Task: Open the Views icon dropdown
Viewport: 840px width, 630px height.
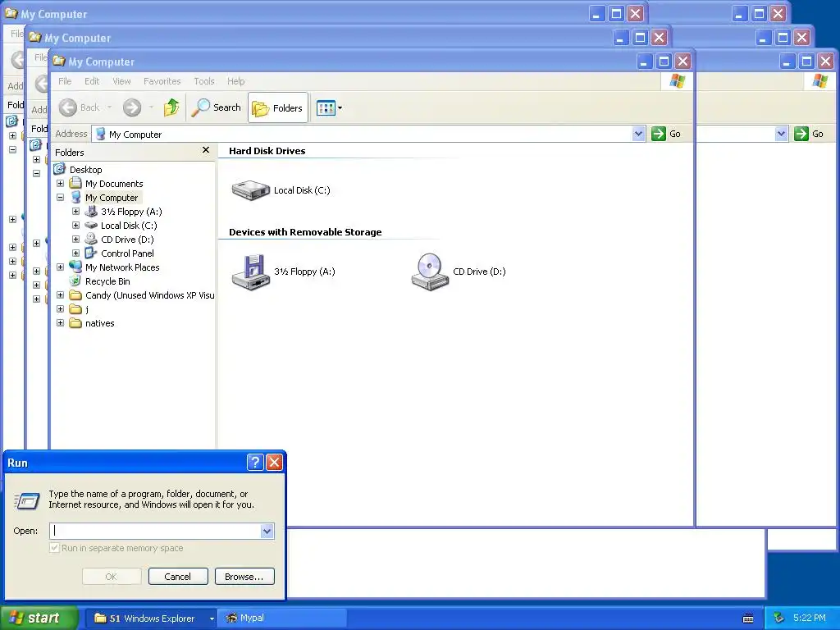Action: (329, 107)
